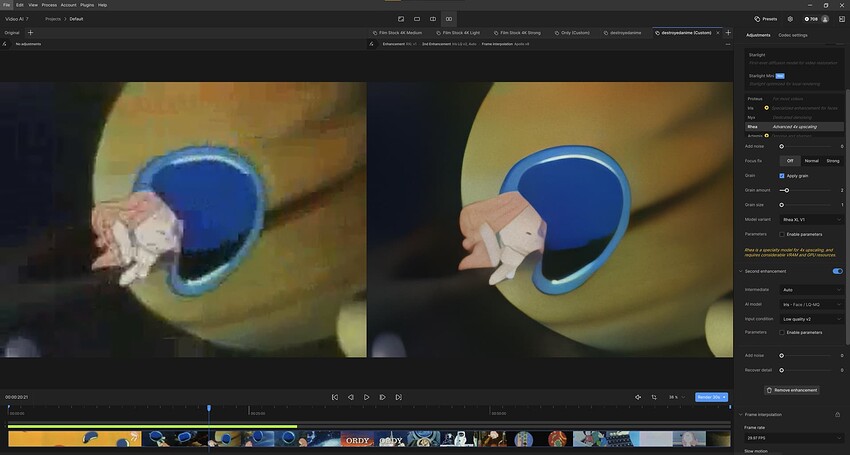The width and height of the screenshot is (850, 455).
Task: Click the 708 credits indicator
Action: click(x=810, y=19)
